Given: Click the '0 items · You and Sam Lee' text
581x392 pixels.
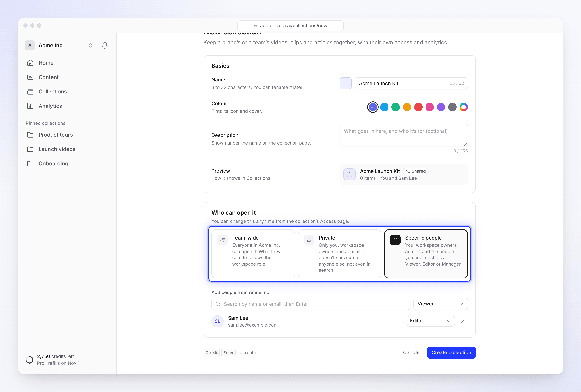Looking at the screenshot, I should (x=388, y=178).
